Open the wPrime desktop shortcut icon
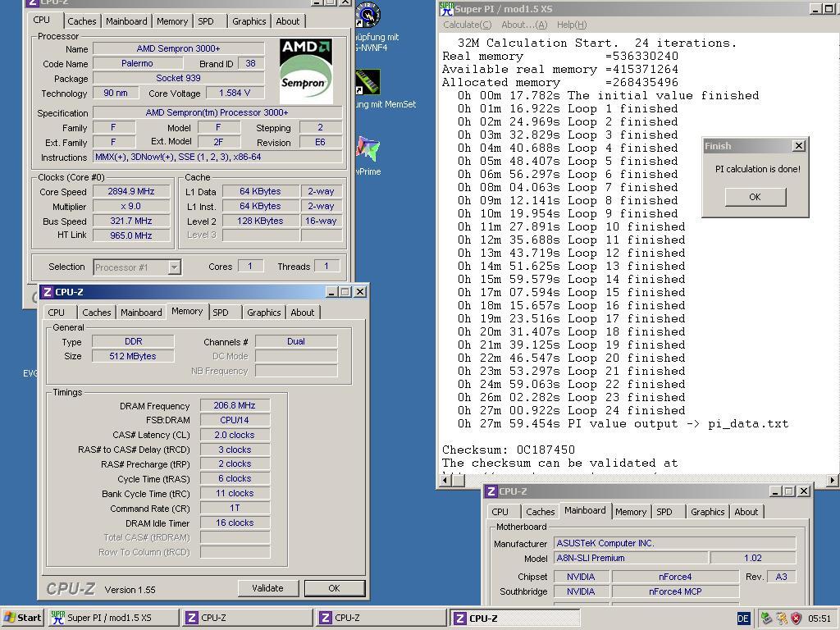 (x=368, y=149)
